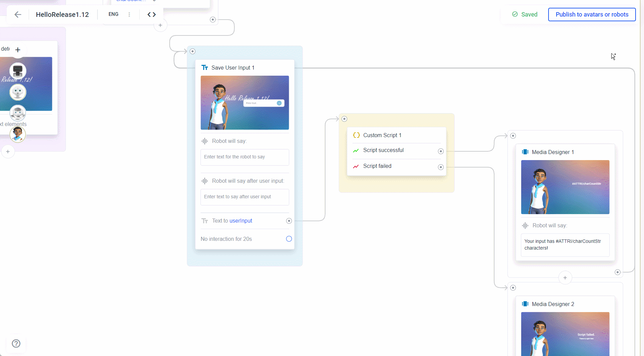Image resolution: width=644 pixels, height=356 pixels.
Task: Click the HelloRelease1.12 project name
Action: 62,15
